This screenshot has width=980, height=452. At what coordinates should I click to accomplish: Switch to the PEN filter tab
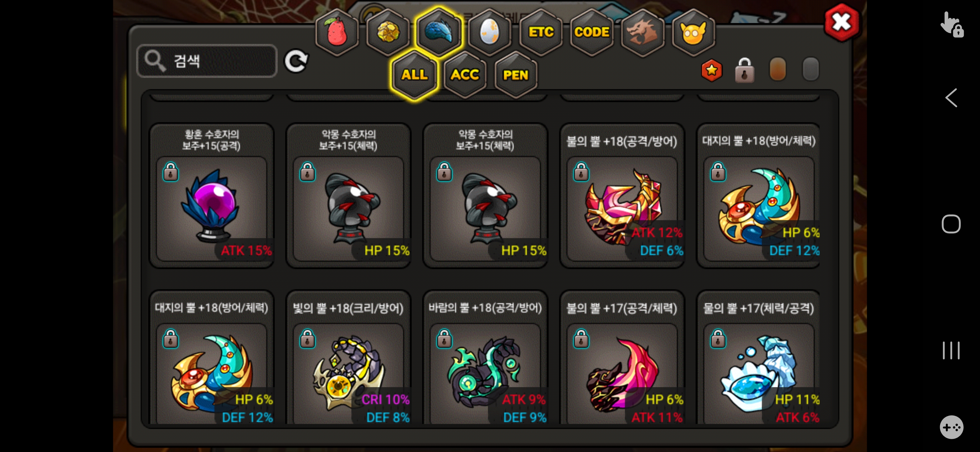[515, 74]
